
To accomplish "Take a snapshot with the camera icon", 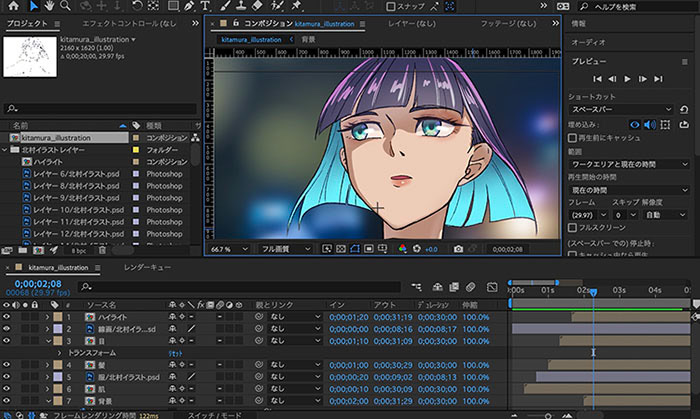I will click(x=458, y=249).
